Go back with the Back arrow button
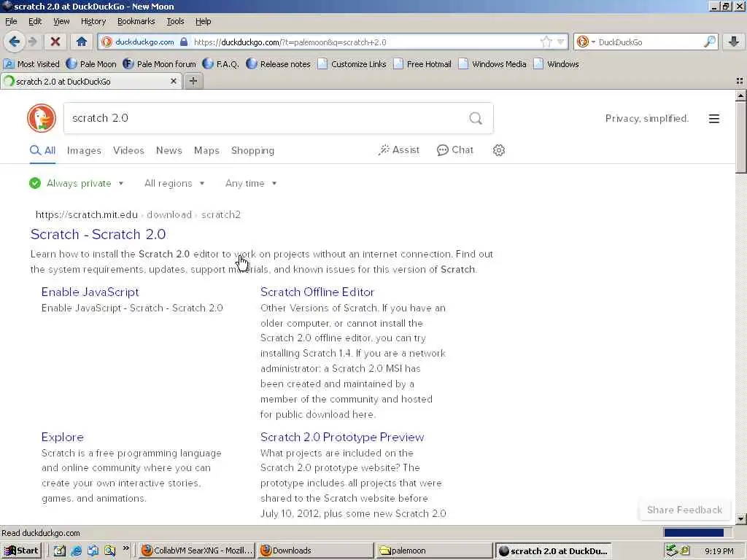Image resolution: width=747 pixels, height=560 pixels. pos(15,42)
